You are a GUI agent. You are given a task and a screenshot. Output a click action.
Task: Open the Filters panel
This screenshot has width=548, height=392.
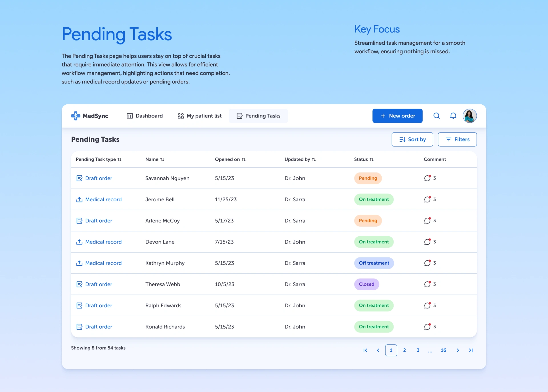pos(457,139)
